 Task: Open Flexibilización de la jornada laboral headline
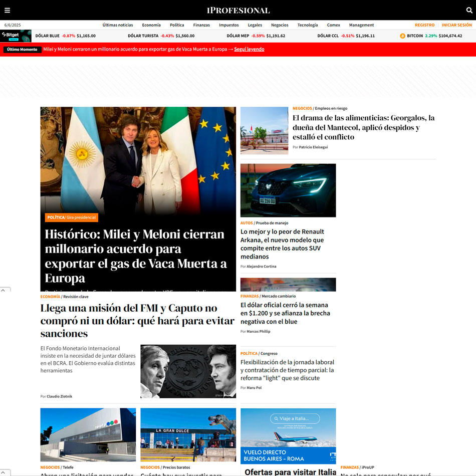click(287, 370)
